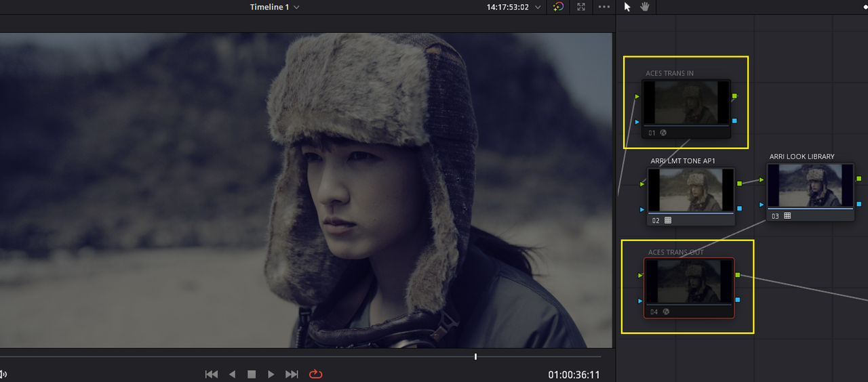Play the clip in reverse
This screenshot has width=868, height=382.
coord(232,374)
